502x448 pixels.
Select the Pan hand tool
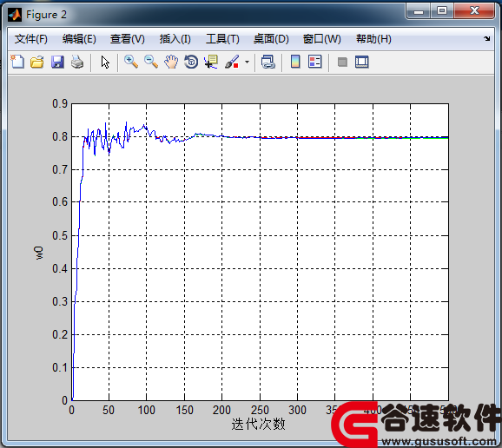(171, 62)
